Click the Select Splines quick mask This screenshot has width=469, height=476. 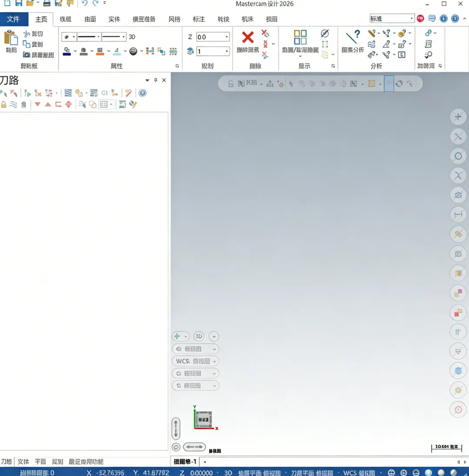(x=458, y=175)
